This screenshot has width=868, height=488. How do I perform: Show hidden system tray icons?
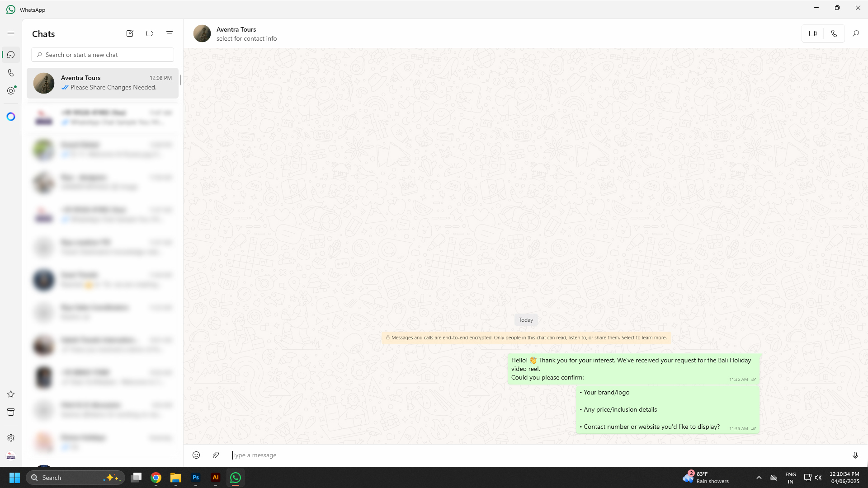tap(759, 478)
